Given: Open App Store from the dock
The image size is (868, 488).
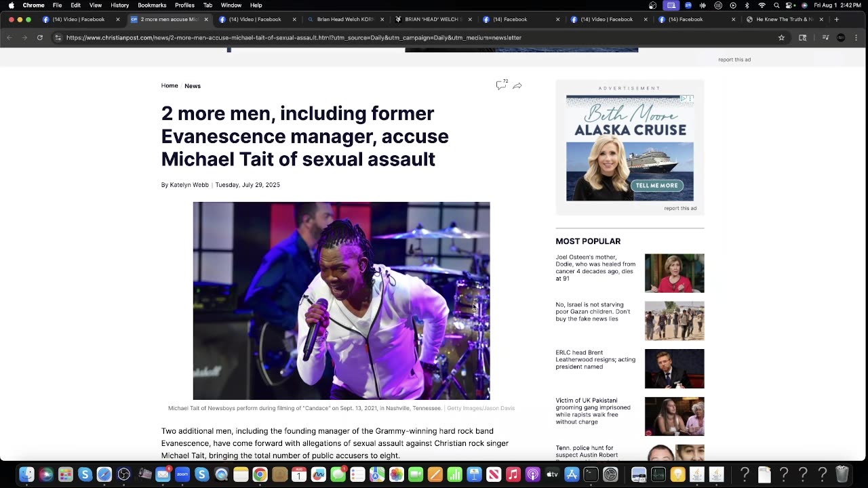Looking at the screenshot, I should (x=572, y=474).
